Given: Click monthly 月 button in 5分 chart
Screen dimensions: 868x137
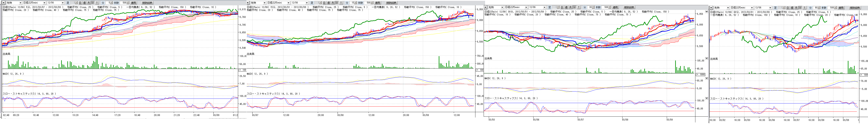Looking at the screenshot, I should pyautogui.click(x=89, y=3).
